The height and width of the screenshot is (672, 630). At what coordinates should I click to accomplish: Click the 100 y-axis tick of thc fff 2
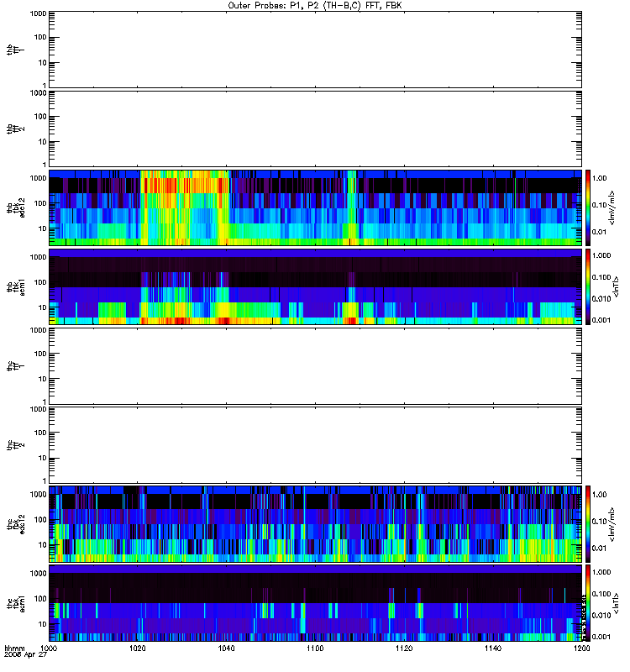40,433
